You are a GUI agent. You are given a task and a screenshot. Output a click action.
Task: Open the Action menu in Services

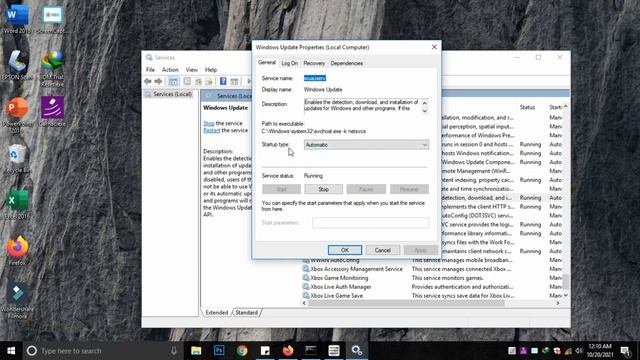click(x=170, y=70)
